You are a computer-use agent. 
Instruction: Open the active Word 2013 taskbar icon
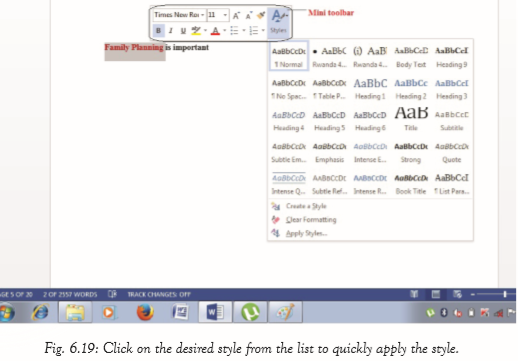[215, 313]
